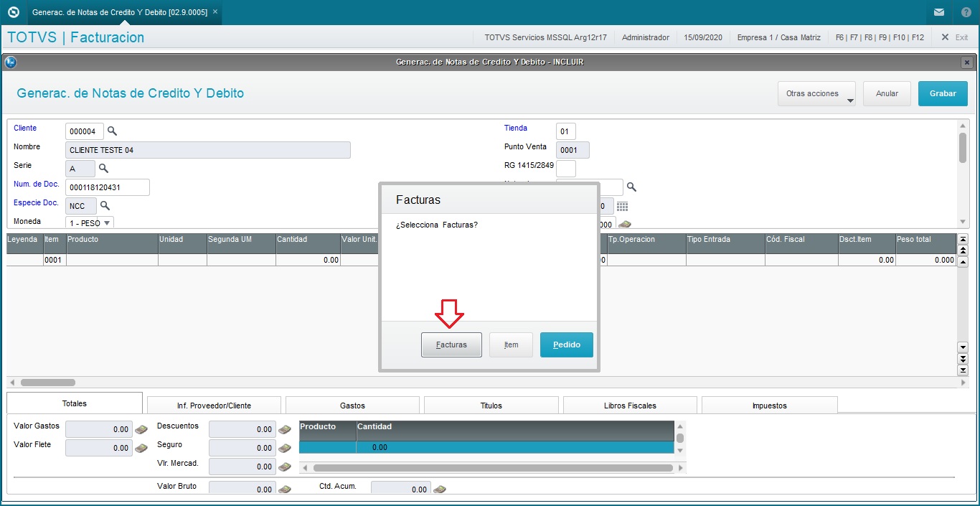Image resolution: width=980 pixels, height=506 pixels.
Task: Click the items grid go-to-top arrow button
Action: [963, 239]
